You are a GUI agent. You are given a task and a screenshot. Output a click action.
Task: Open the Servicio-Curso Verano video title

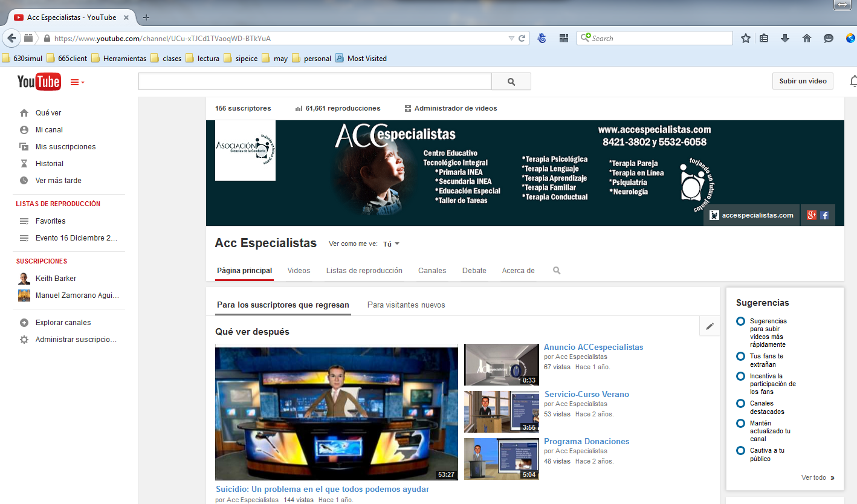pos(587,395)
